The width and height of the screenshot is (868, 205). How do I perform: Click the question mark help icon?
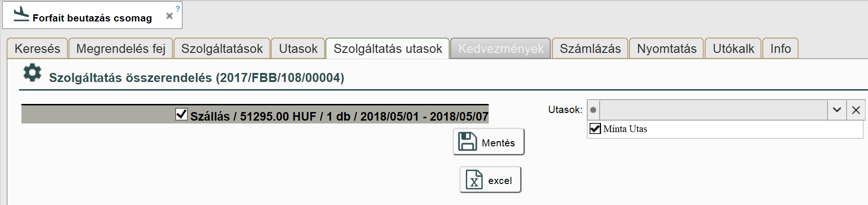click(178, 9)
